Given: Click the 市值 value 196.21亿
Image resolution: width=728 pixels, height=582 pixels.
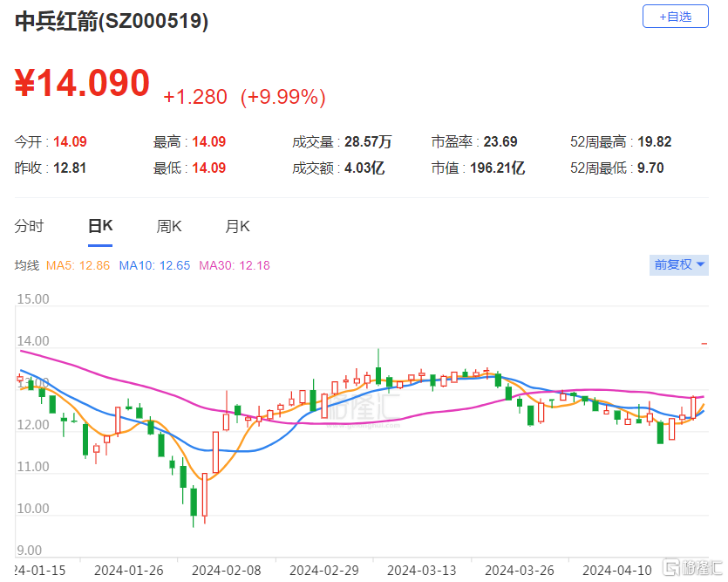Looking at the screenshot, I should pyautogui.click(x=497, y=168).
